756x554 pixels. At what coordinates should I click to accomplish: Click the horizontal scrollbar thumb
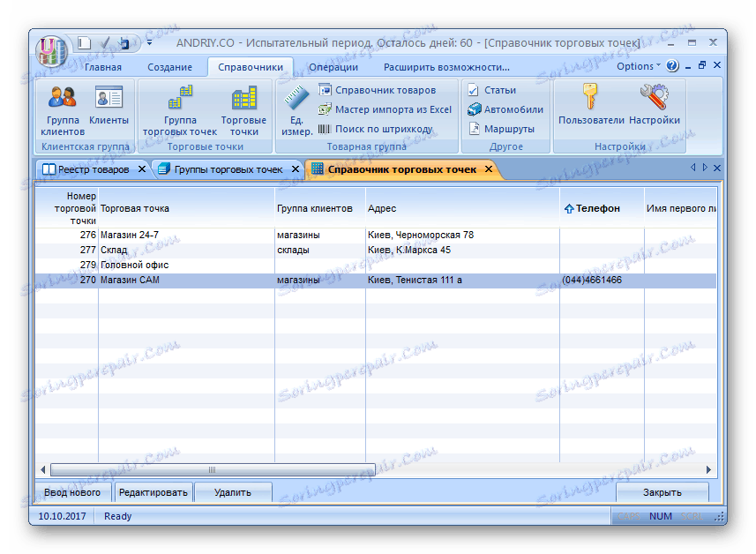click(x=213, y=469)
